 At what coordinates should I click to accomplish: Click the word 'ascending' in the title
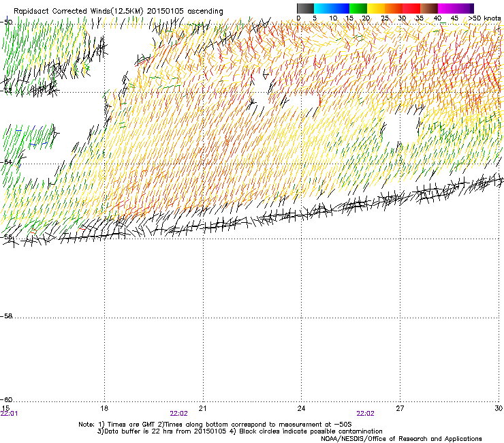205,12
